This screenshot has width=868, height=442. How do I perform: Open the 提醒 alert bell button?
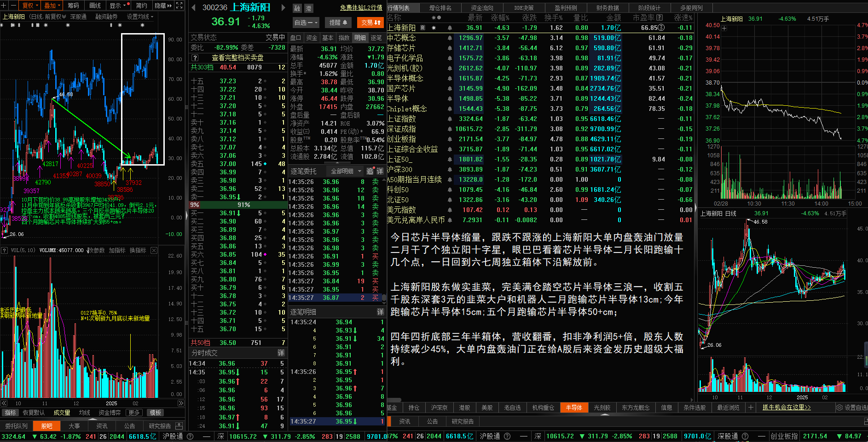click(338, 22)
